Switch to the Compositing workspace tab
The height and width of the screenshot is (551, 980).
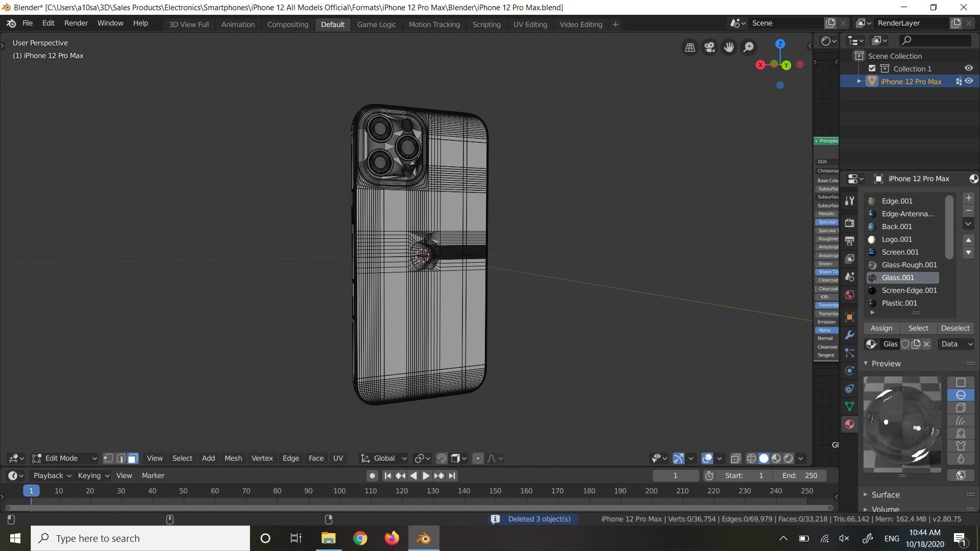pos(287,24)
